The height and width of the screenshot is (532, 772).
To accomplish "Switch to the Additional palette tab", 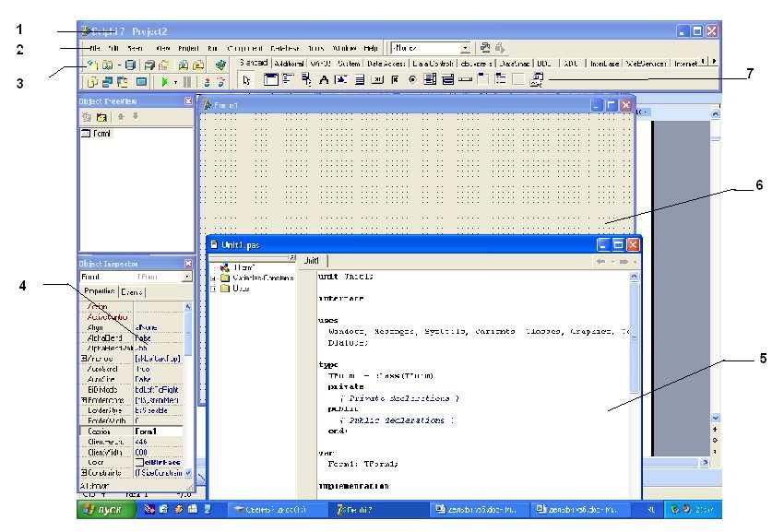I will 289,64.
